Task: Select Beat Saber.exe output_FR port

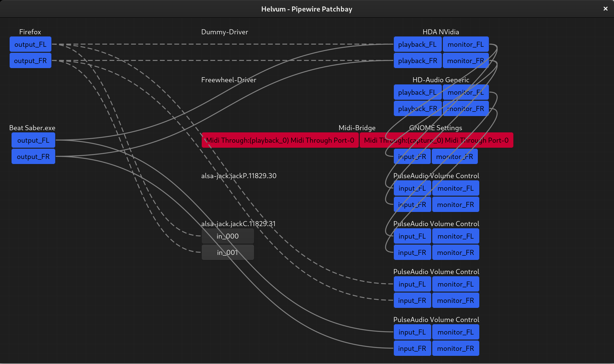Action: 33,157
